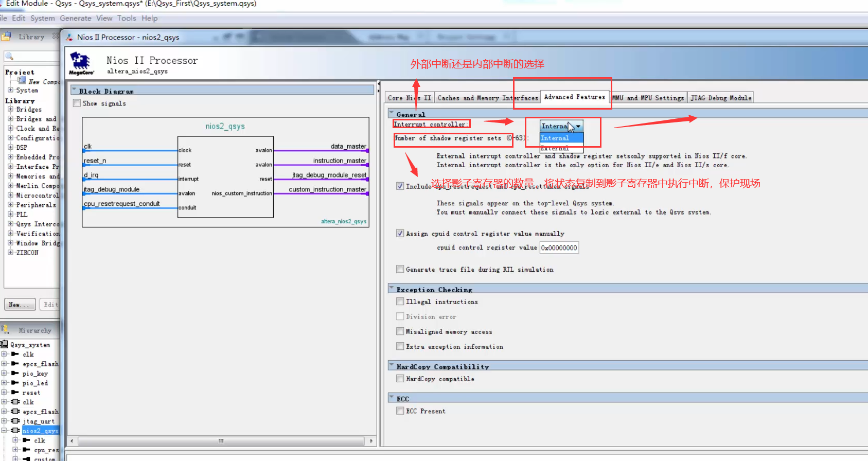Image resolution: width=868 pixels, height=461 pixels.
Task: Select ZIRCON in Library tree
Action: pyautogui.click(x=27, y=253)
